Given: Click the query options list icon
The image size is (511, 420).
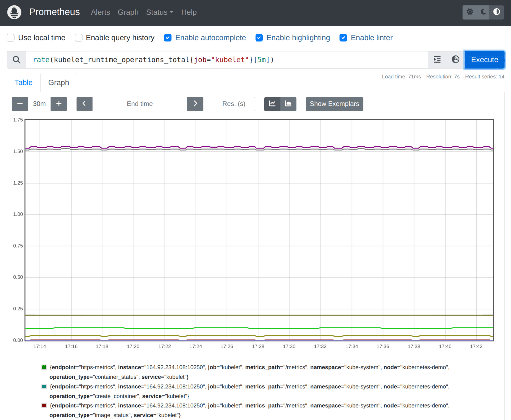Looking at the screenshot, I should coord(437,60).
